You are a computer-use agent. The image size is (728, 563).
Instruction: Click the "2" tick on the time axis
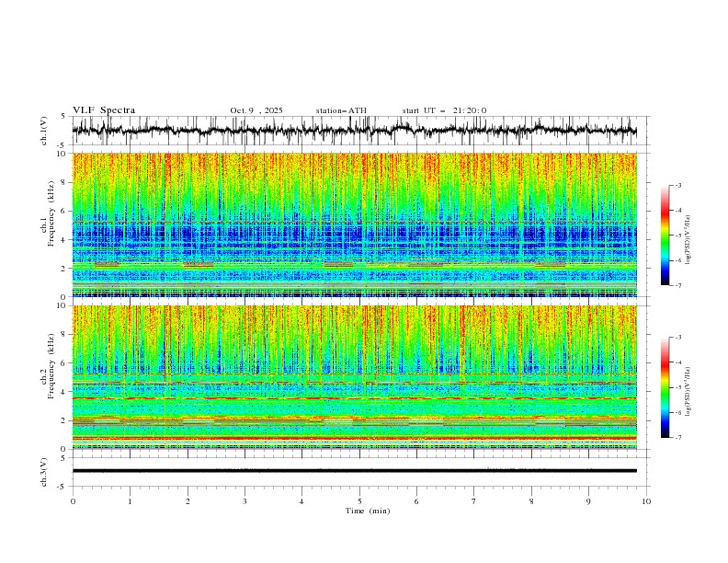pyautogui.click(x=188, y=501)
